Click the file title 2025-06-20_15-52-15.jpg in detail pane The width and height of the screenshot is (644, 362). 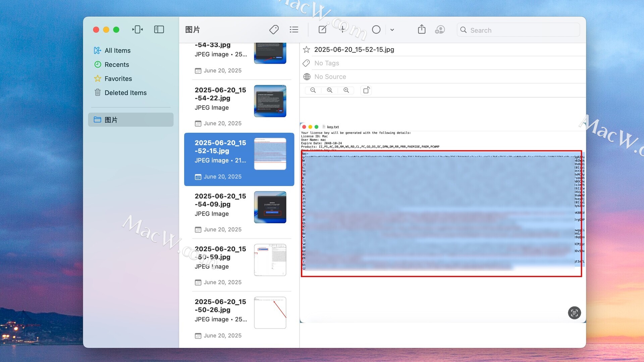[x=354, y=50]
